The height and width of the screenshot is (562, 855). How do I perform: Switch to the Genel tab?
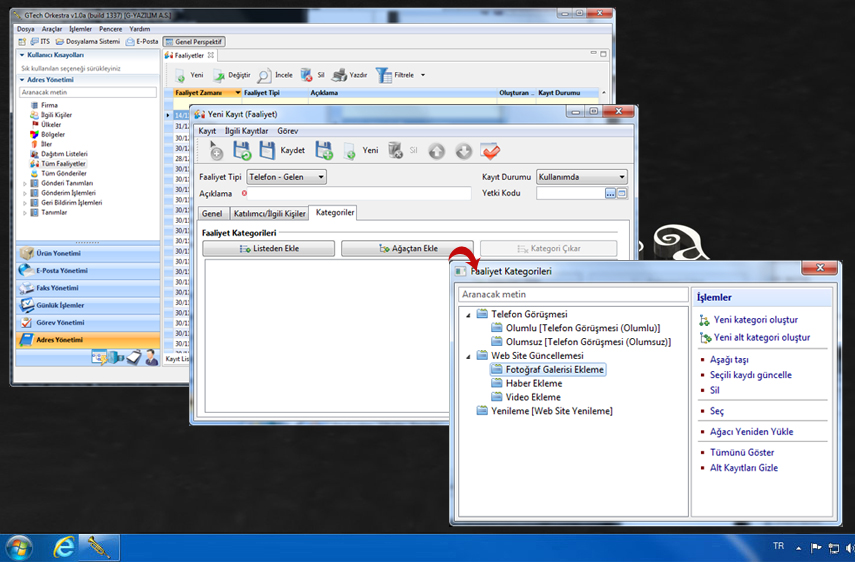click(212, 214)
